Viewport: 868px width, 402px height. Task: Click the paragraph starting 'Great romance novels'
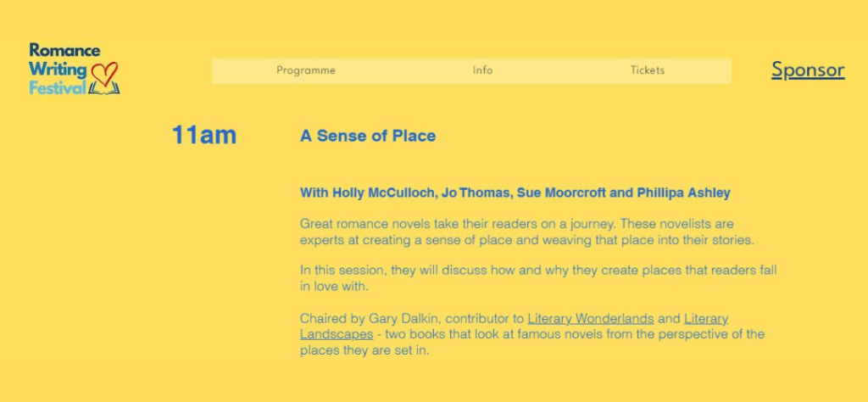click(x=526, y=232)
